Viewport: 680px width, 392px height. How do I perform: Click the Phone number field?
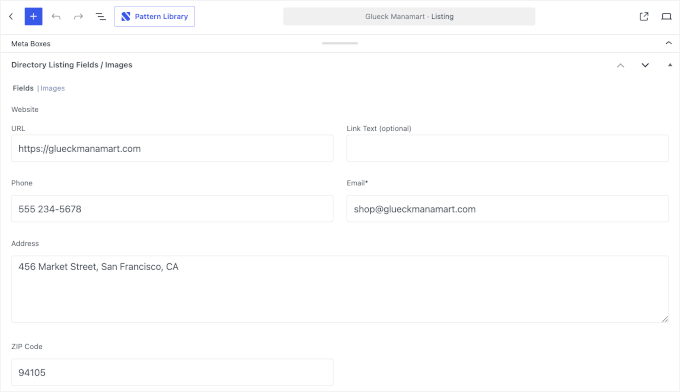[x=172, y=209]
